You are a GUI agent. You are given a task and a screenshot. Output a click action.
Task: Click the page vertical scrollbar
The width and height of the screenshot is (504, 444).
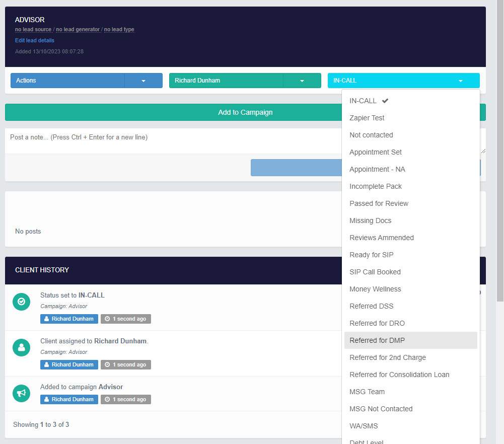(500, 151)
